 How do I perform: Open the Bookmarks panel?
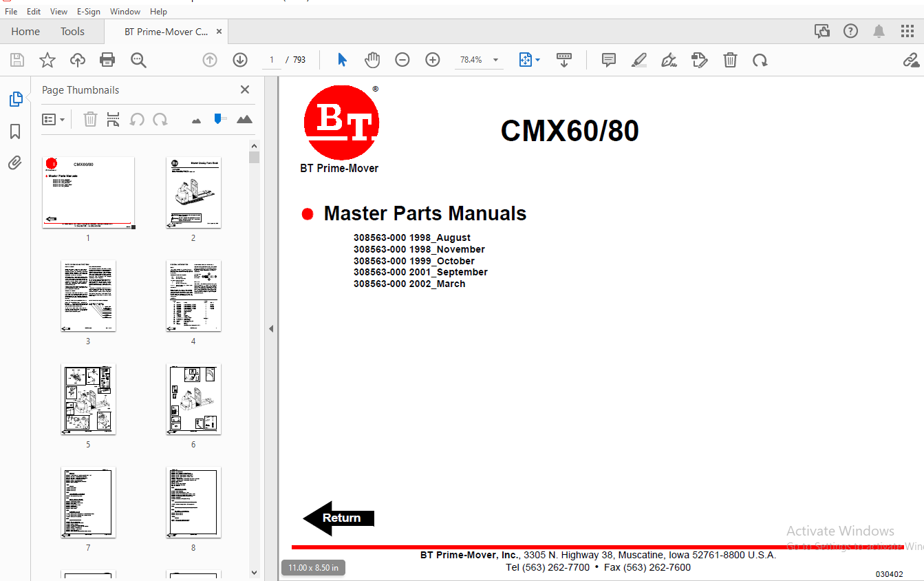coord(15,131)
